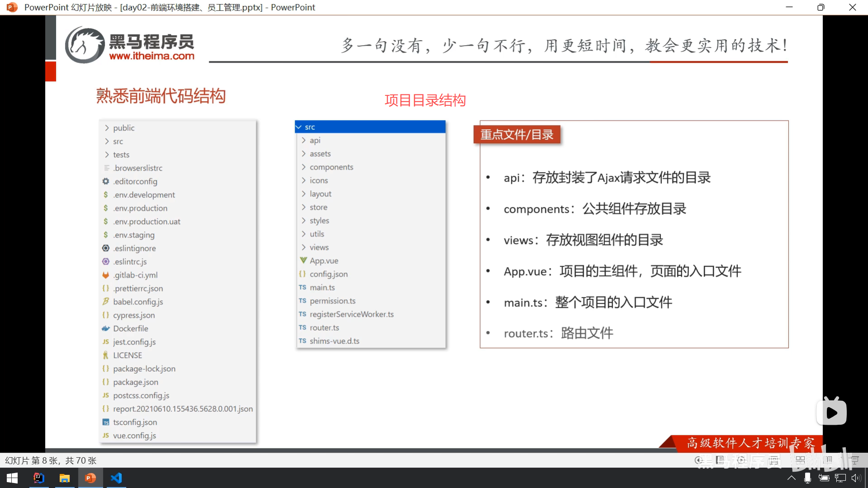Show hidden system tray icons
The height and width of the screenshot is (488, 868).
(x=791, y=478)
